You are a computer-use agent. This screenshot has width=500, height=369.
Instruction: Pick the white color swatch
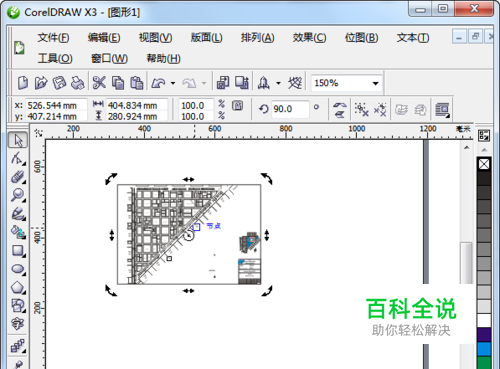tap(484, 320)
